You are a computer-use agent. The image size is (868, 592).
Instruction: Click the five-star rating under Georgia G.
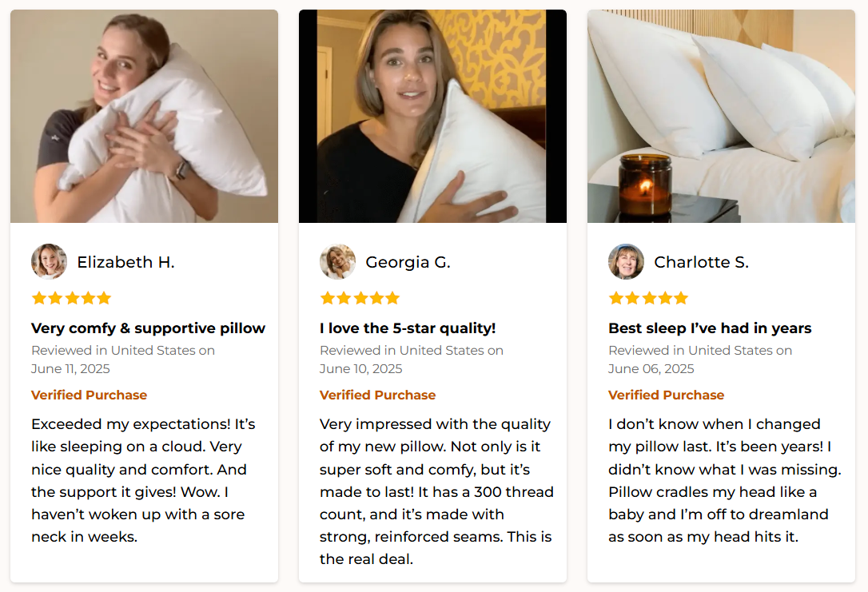click(360, 298)
